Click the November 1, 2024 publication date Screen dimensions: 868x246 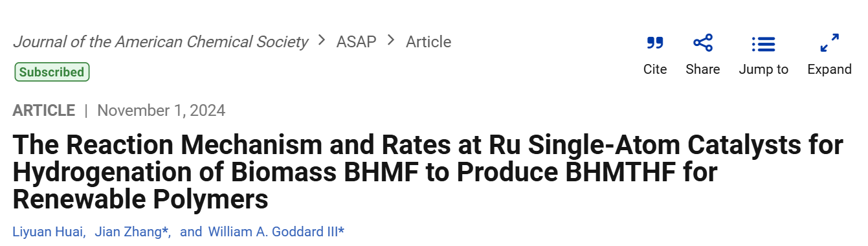point(161,111)
